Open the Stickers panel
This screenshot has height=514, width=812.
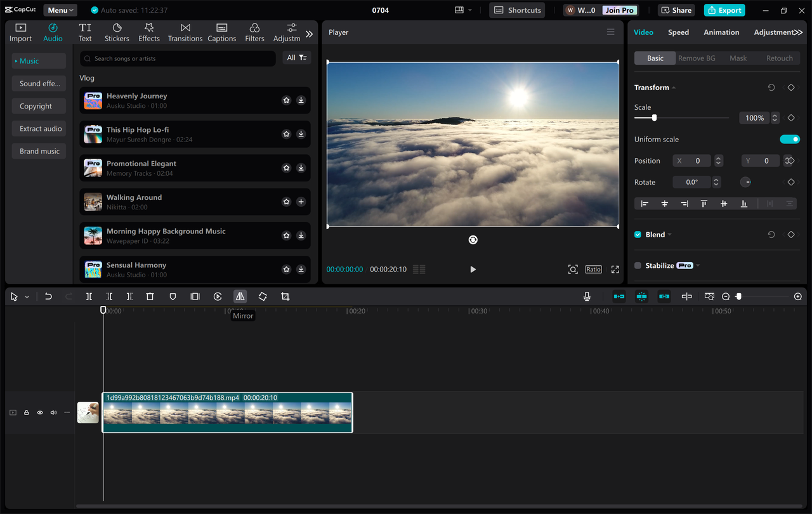point(117,32)
